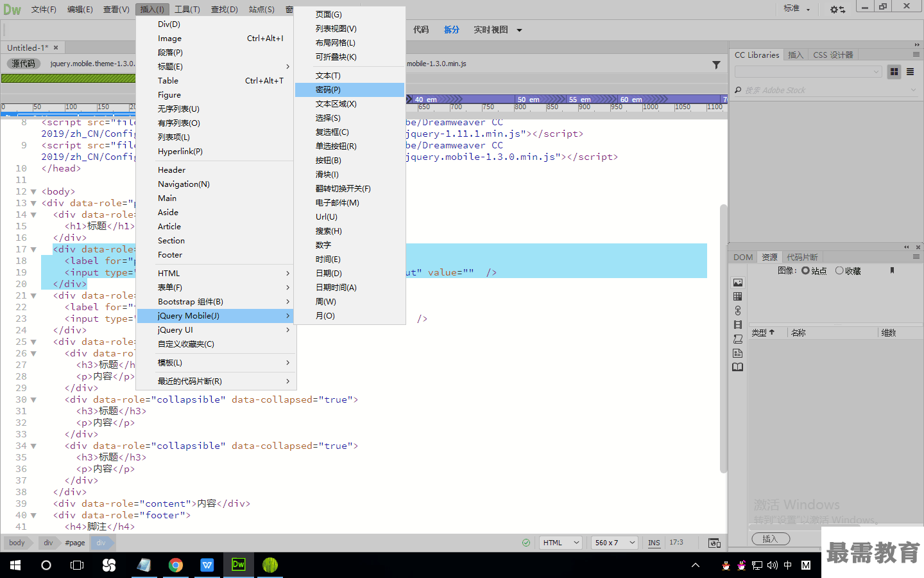Open the filter funnel icon for related files

(x=716, y=65)
